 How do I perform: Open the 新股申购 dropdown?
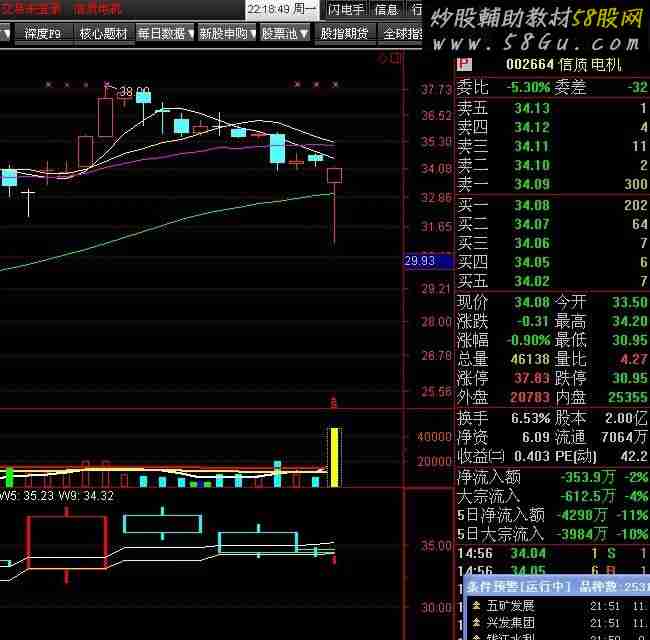227,34
